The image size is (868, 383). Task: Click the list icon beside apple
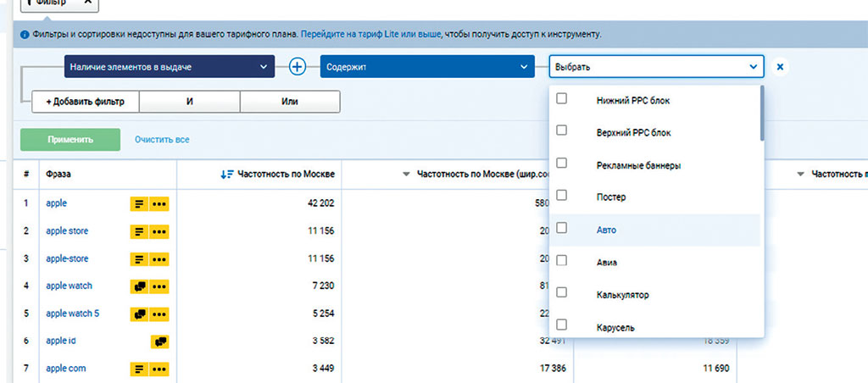(x=138, y=203)
